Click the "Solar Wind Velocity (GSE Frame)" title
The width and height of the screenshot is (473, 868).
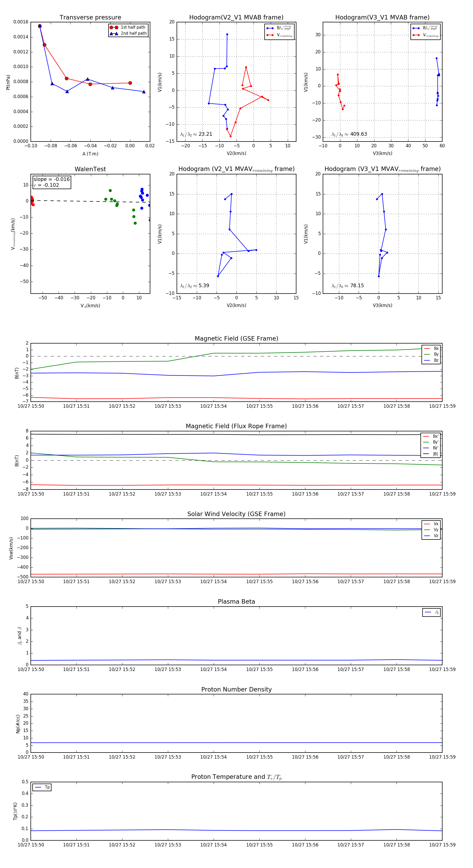pyautogui.click(x=236, y=514)
